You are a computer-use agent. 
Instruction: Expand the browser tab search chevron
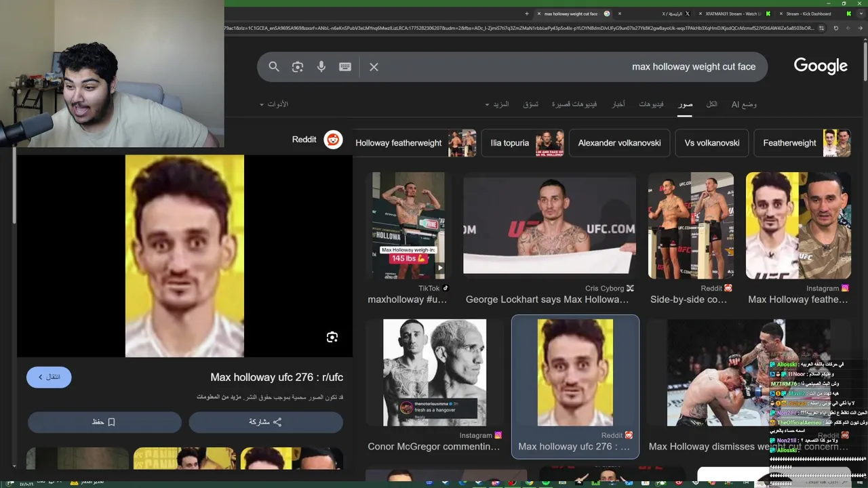(x=861, y=14)
